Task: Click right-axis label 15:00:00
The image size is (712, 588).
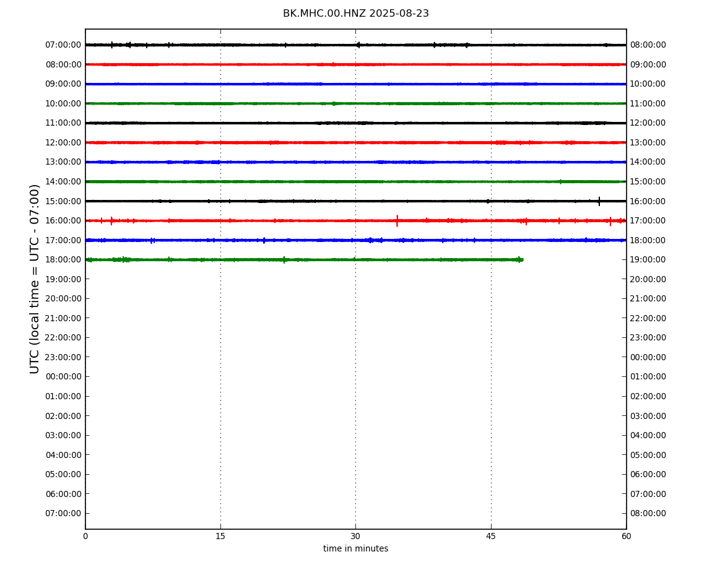Action: point(648,181)
